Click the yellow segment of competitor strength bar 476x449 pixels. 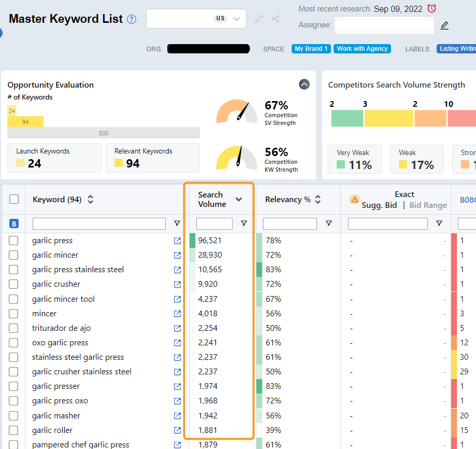click(x=389, y=118)
